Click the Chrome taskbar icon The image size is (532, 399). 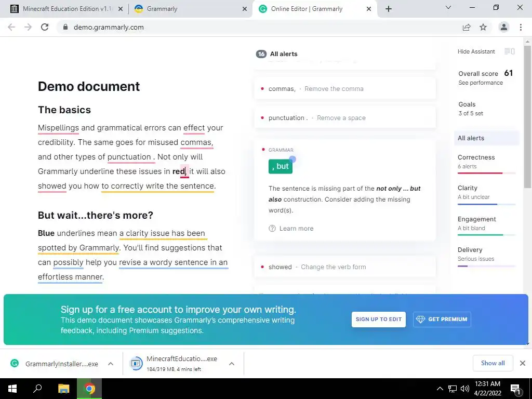(x=89, y=389)
